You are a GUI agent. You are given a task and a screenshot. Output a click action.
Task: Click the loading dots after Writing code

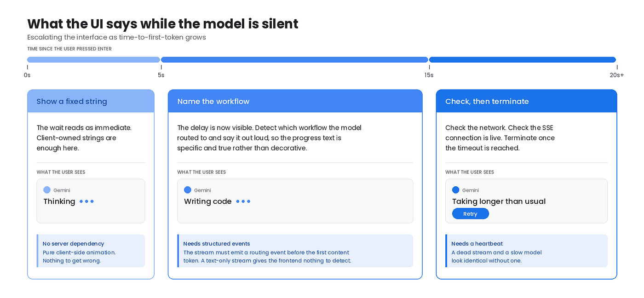(x=243, y=201)
